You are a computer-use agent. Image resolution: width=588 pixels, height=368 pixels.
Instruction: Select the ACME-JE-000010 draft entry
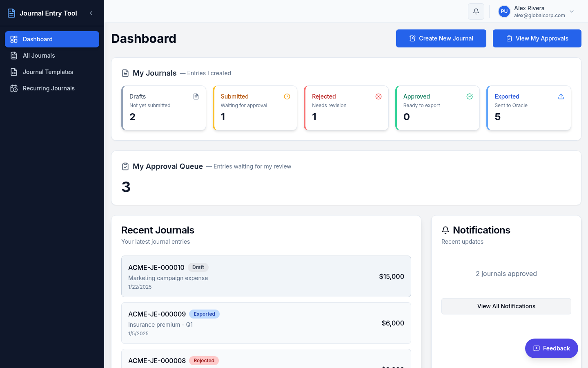(x=266, y=276)
